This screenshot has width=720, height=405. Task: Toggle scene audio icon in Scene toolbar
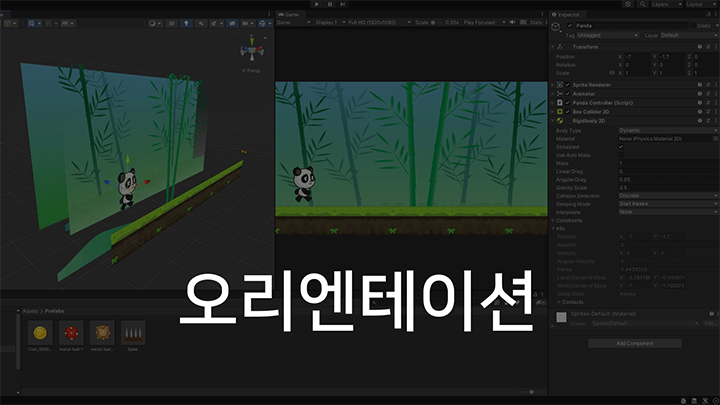pos(201,23)
